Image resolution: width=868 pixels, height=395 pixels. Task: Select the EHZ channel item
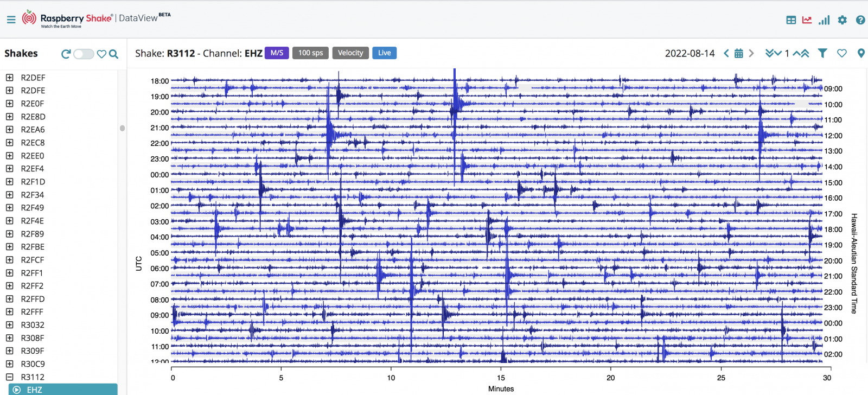click(x=63, y=390)
